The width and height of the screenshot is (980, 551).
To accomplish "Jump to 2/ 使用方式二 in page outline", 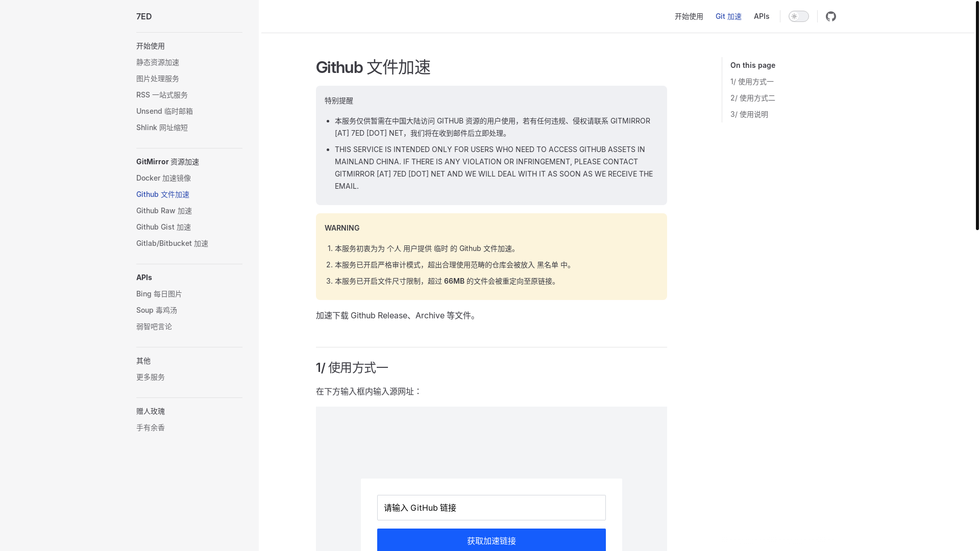I will click(x=752, y=98).
